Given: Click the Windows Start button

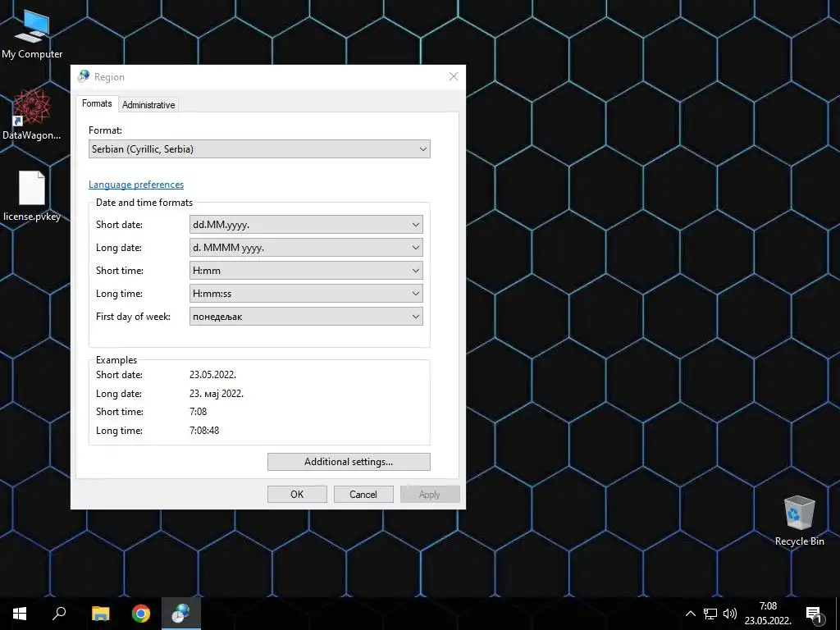Looking at the screenshot, I should coord(20,614).
